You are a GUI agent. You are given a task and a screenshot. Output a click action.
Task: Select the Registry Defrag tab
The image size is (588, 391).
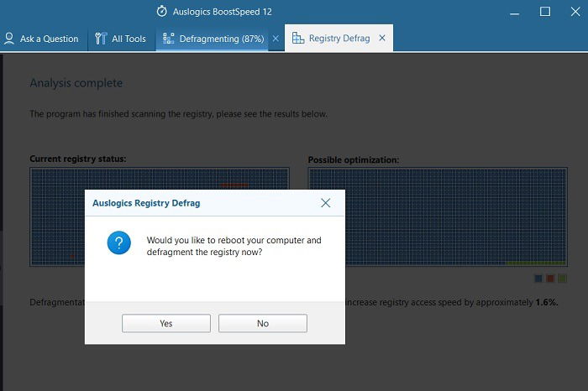(331, 39)
